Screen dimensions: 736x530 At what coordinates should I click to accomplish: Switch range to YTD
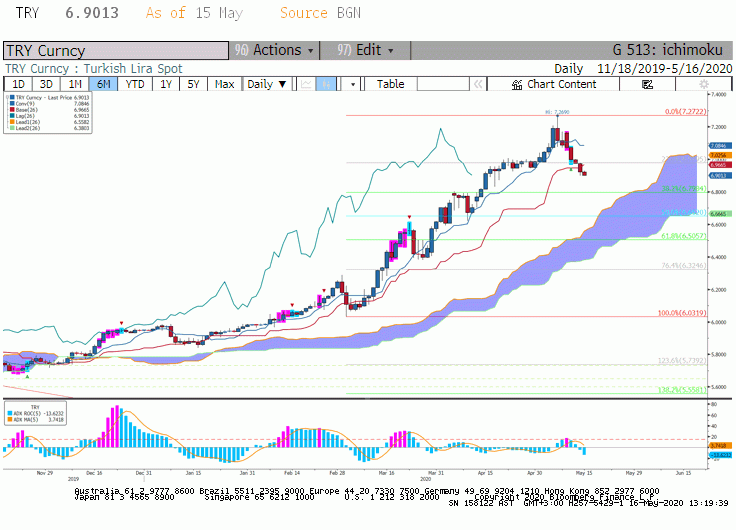[135, 84]
